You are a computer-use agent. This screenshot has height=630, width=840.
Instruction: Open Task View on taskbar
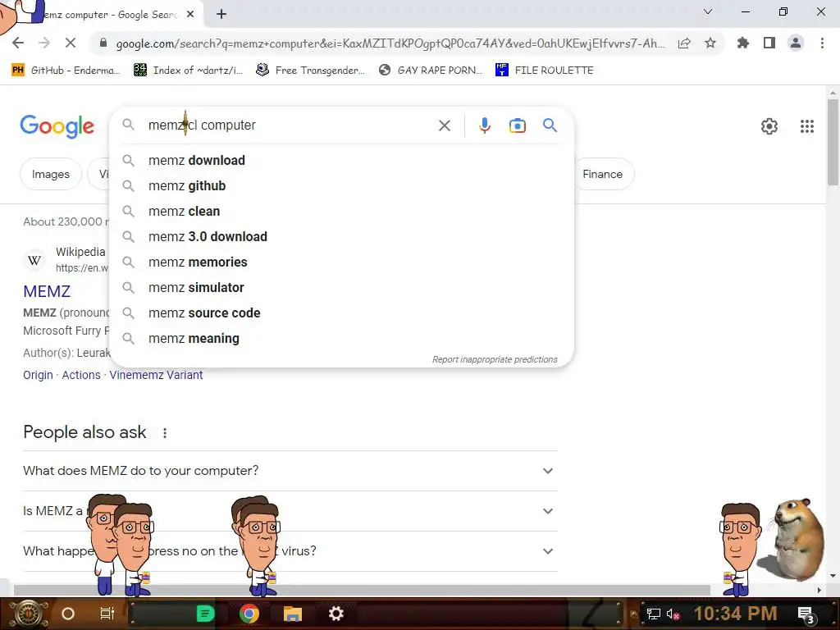(x=107, y=614)
